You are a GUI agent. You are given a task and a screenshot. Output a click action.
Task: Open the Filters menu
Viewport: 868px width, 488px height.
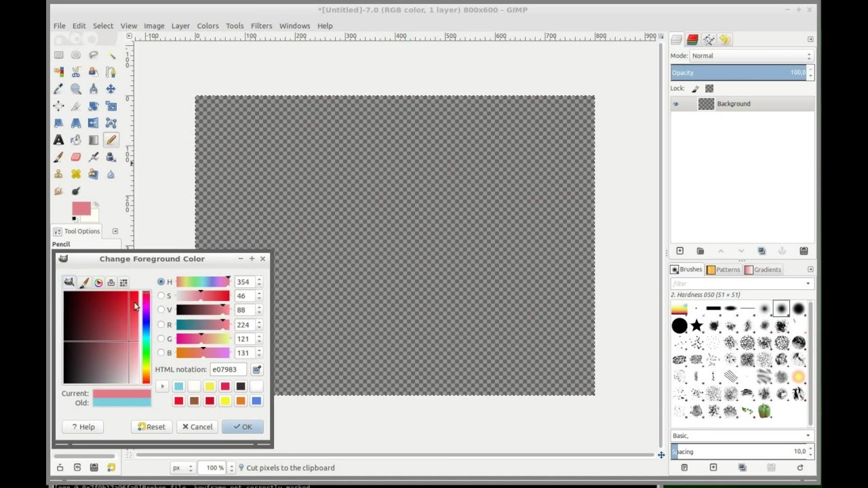pos(261,26)
